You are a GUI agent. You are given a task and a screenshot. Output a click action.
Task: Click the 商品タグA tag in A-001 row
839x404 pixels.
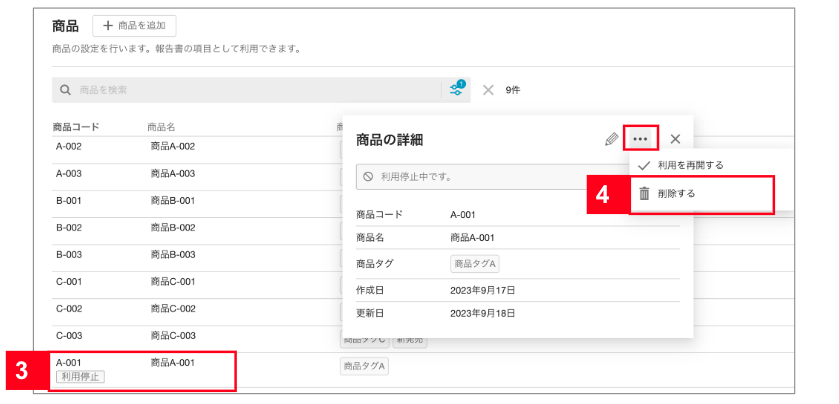coord(364,367)
